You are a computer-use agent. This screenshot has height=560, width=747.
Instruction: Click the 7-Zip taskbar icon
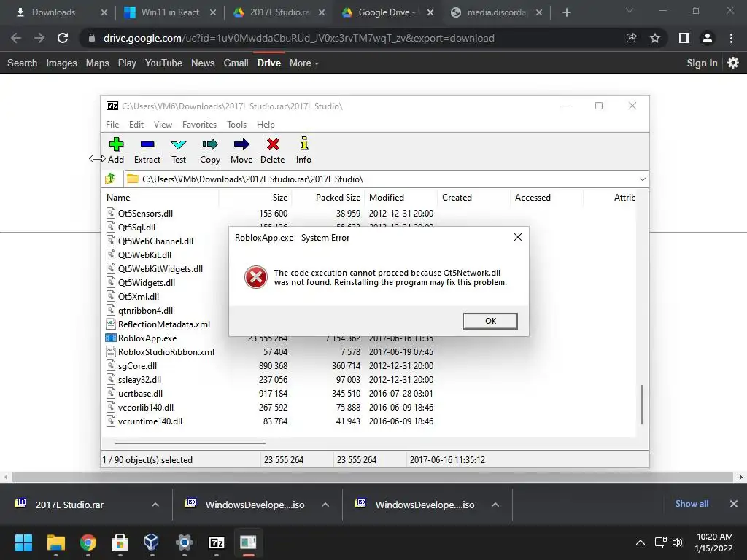[216, 542]
